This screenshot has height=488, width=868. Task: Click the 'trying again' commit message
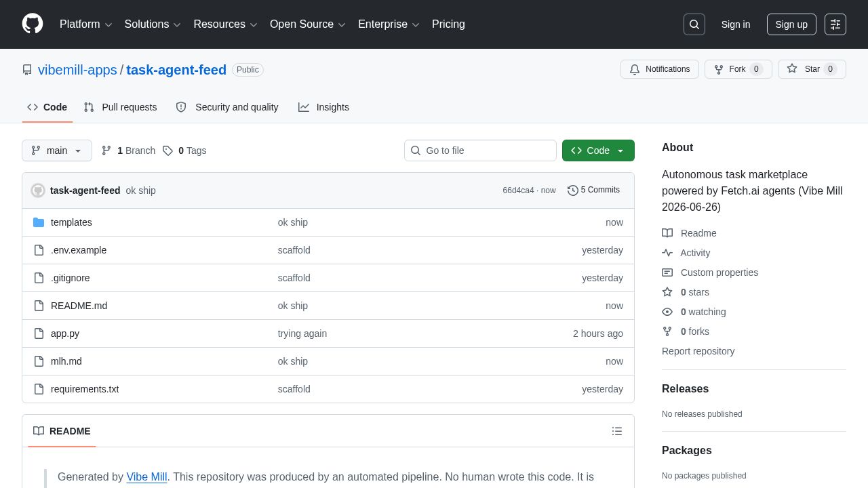coord(302,333)
